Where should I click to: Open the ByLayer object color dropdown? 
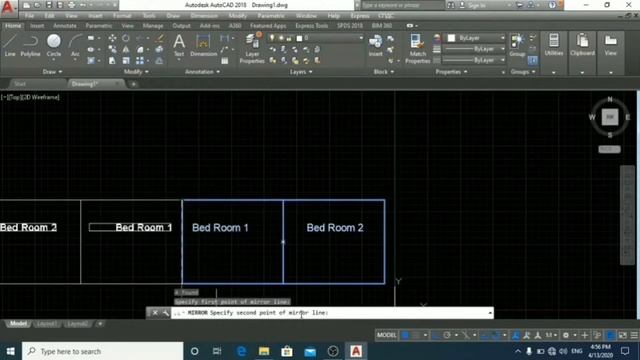click(502, 38)
